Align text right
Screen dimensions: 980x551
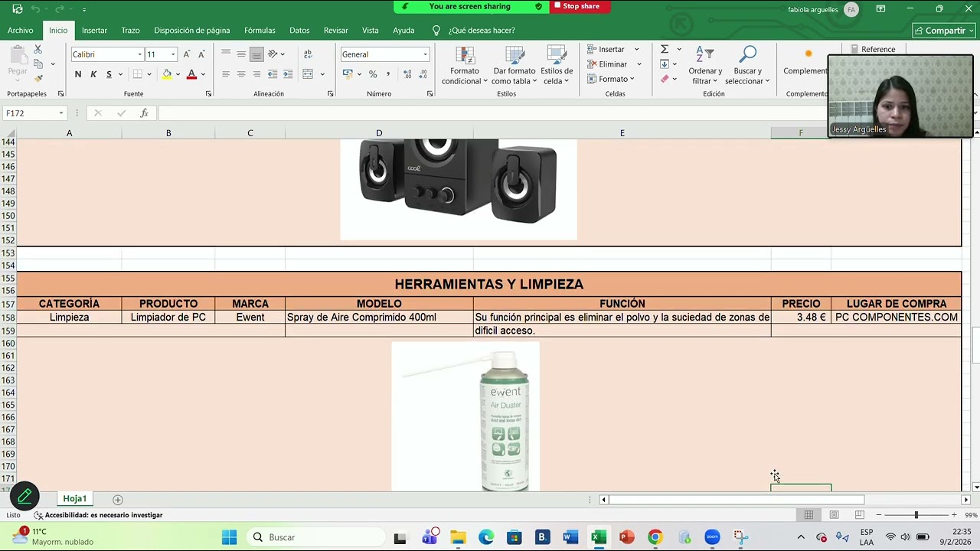[x=256, y=74]
